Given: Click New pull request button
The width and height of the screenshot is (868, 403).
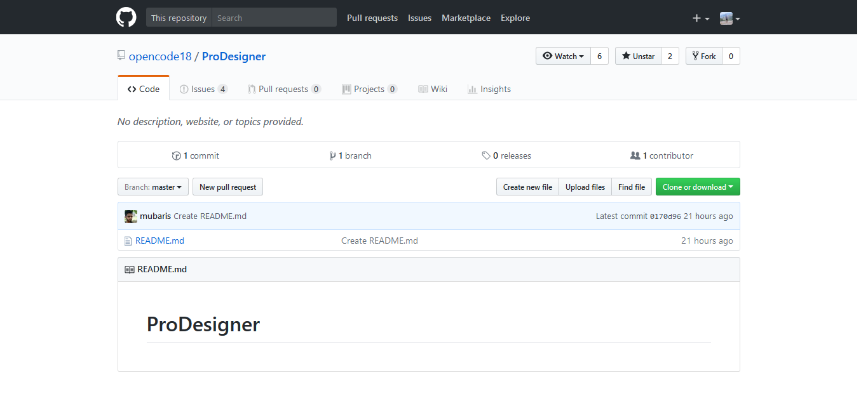Looking at the screenshot, I should (227, 187).
